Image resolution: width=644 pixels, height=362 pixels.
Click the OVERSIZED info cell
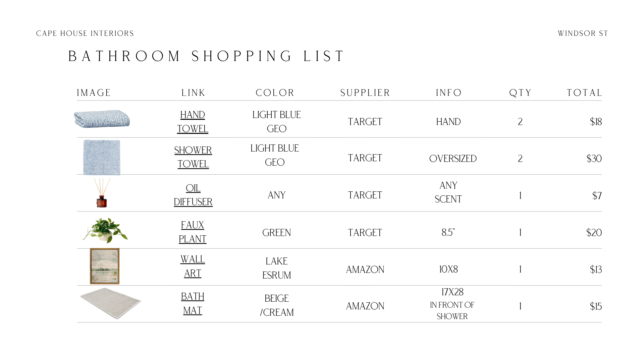click(453, 159)
